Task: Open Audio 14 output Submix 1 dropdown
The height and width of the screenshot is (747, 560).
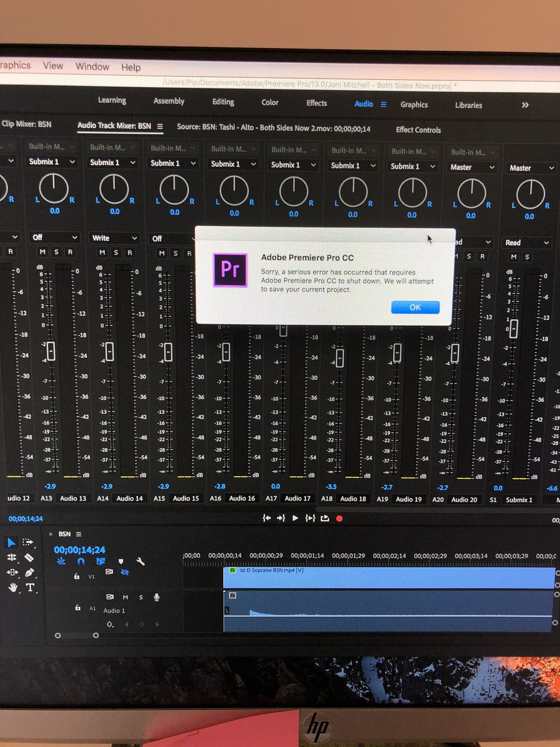Action: pyautogui.click(x=113, y=162)
